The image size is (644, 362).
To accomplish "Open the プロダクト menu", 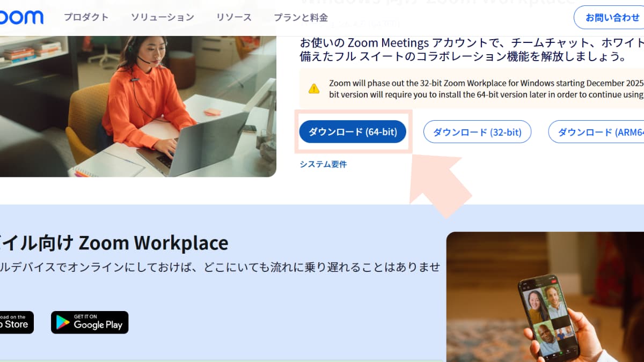I will [86, 18].
